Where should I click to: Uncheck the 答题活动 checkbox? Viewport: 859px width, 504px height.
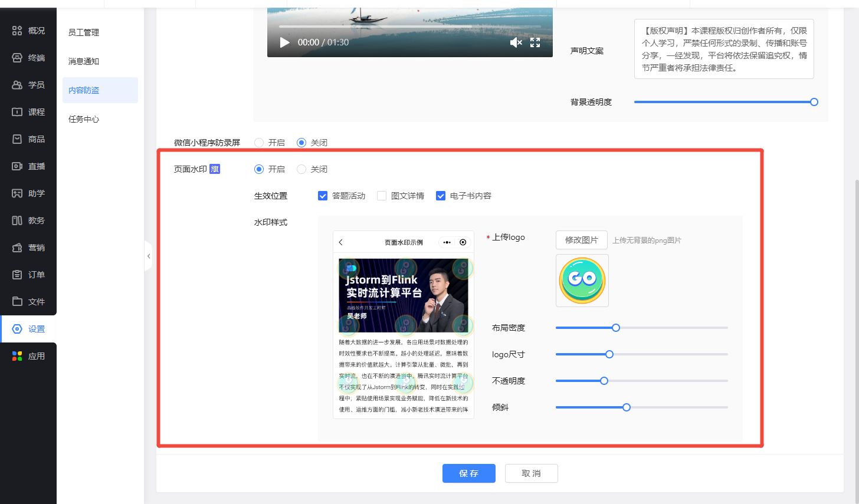tap(323, 196)
